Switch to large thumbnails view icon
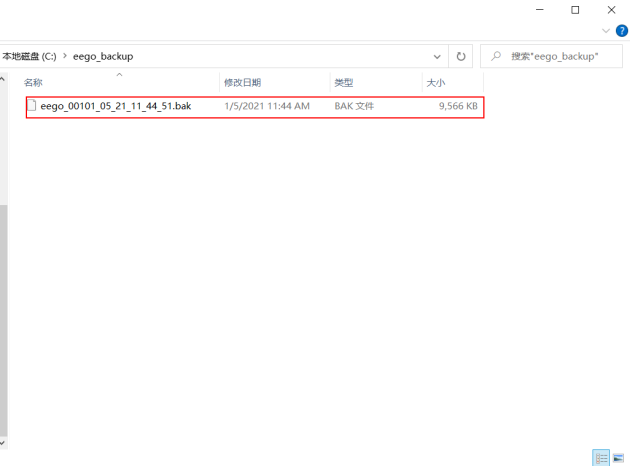 (618, 458)
